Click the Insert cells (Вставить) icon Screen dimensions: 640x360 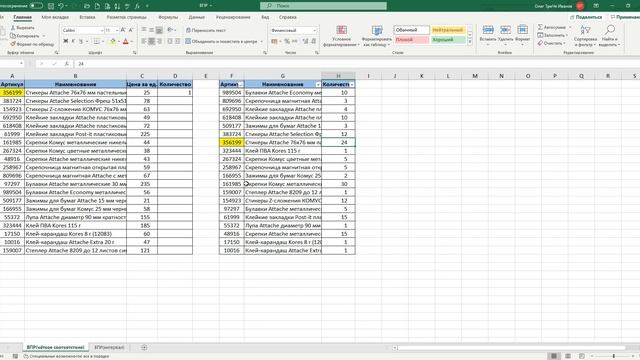click(488, 30)
